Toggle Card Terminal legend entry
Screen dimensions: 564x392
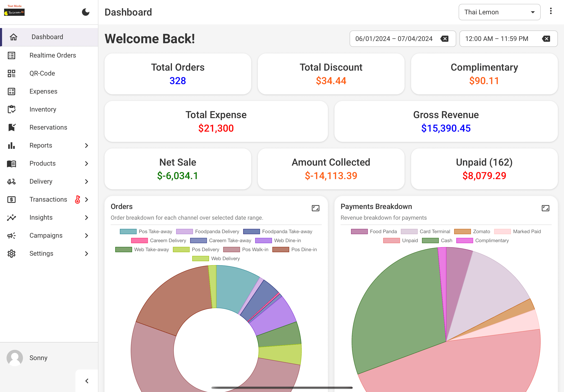(425, 231)
